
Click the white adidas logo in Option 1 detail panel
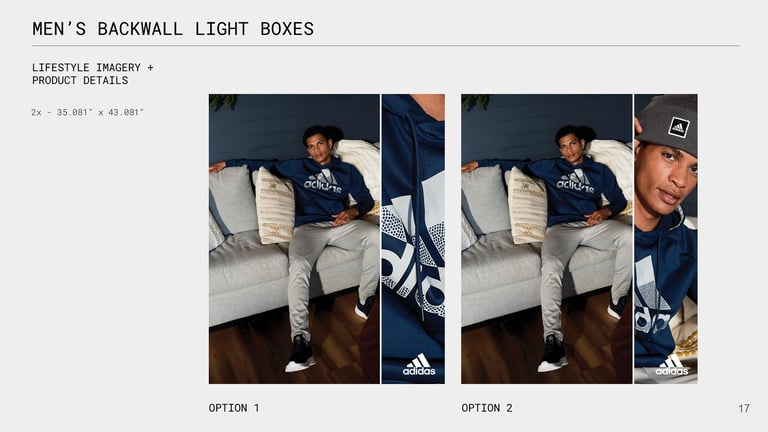[419, 365]
